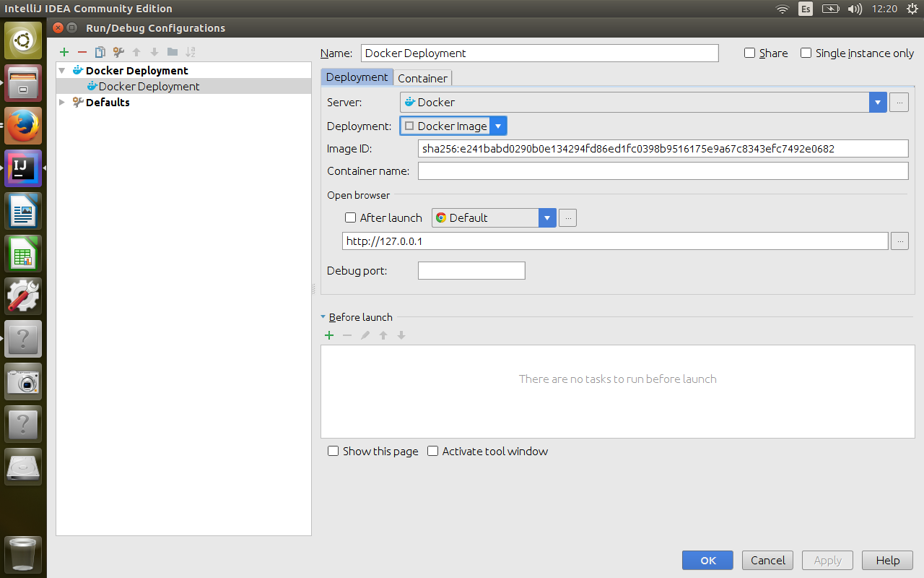This screenshot has height=578, width=924.
Task: Remove Before launch task minus icon
Action: click(347, 335)
